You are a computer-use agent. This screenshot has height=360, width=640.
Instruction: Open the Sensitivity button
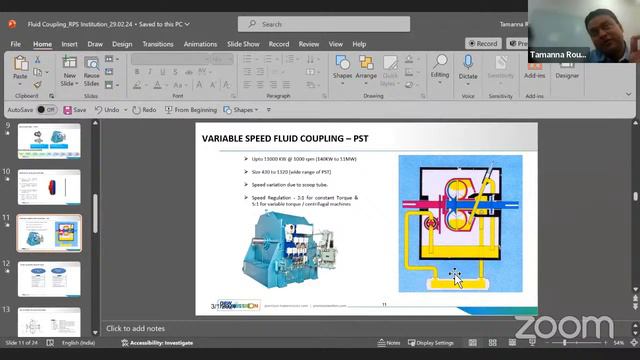point(501,69)
